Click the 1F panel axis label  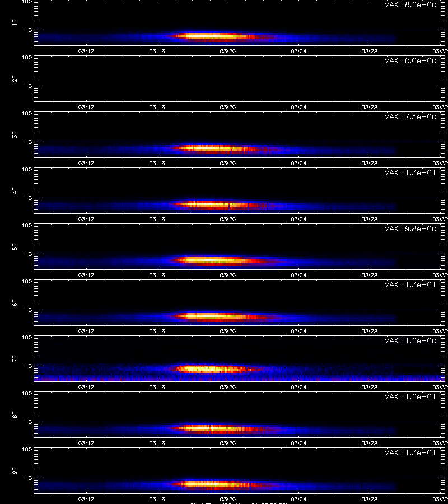click(x=15, y=23)
